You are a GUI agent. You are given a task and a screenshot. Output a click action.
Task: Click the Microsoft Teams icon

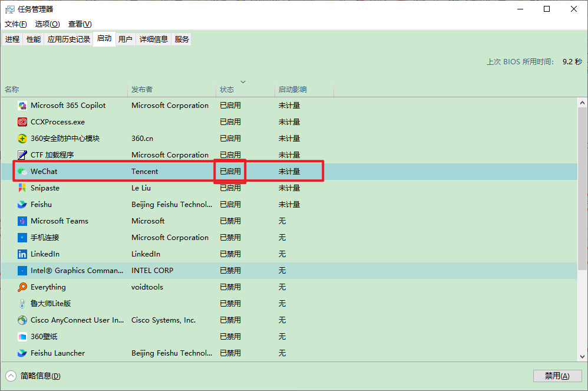22,221
